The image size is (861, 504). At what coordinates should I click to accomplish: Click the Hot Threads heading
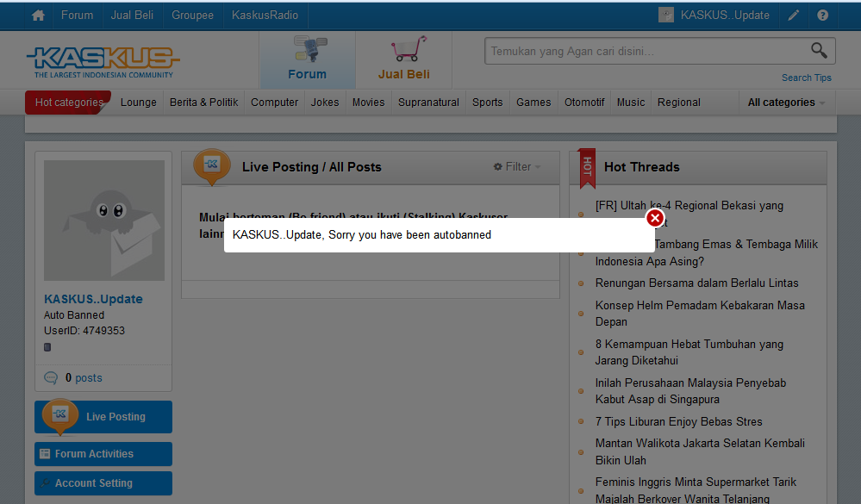(x=641, y=167)
